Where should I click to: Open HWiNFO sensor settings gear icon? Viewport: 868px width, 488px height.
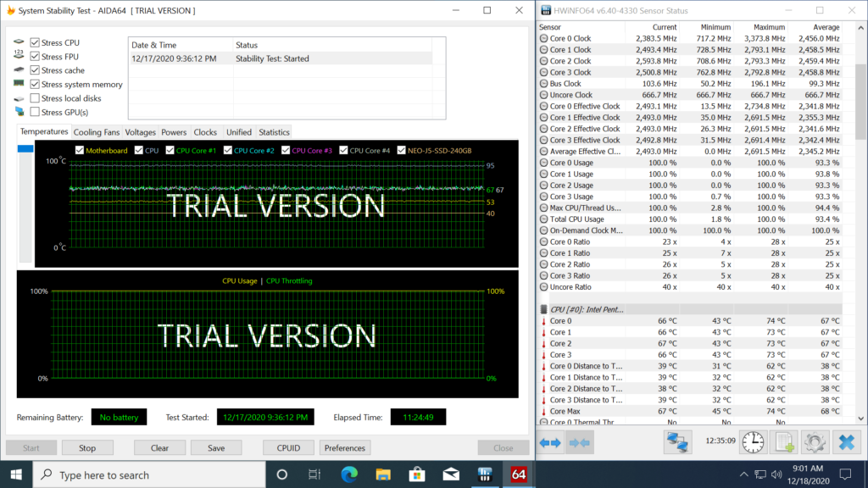coord(815,441)
